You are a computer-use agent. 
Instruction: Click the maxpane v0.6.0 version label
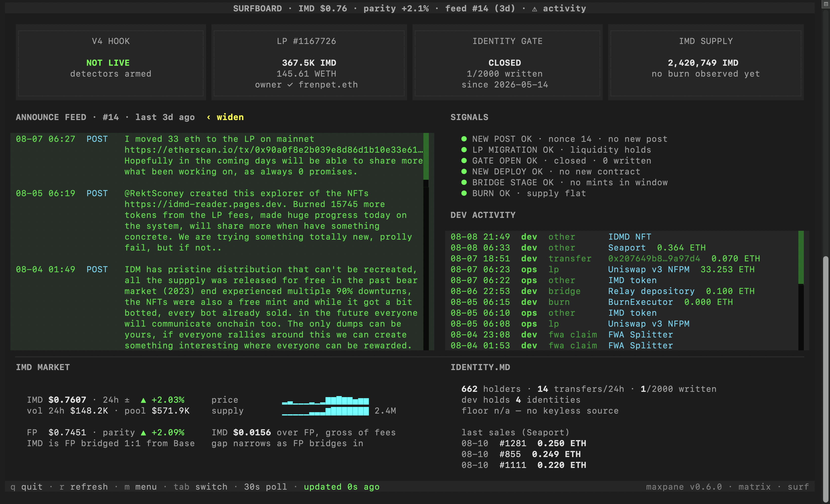coord(684,487)
